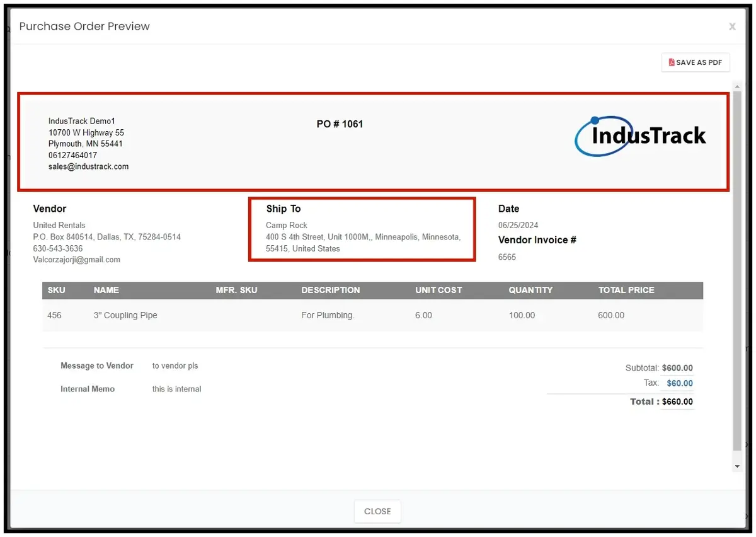The width and height of the screenshot is (756, 537).
Task: Click the Vendor heading
Action: (x=50, y=209)
